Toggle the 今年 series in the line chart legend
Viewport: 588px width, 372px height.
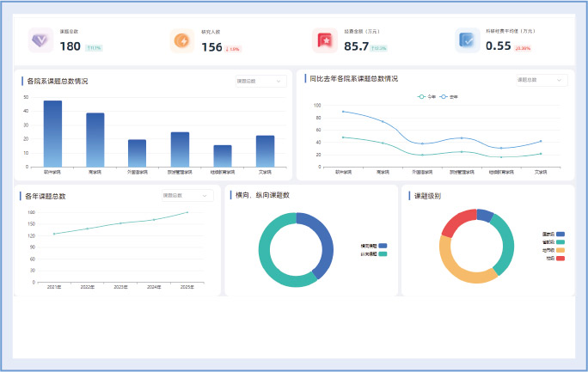coord(426,96)
